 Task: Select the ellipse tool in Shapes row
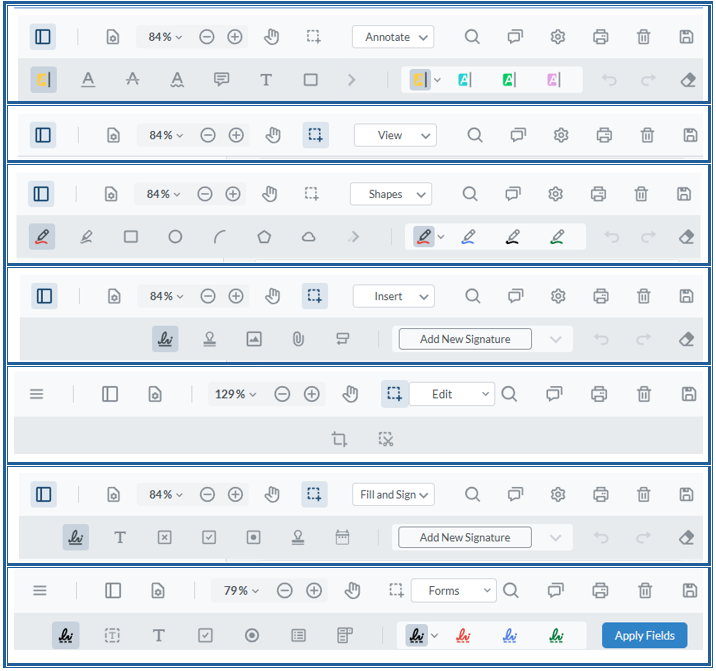(175, 237)
